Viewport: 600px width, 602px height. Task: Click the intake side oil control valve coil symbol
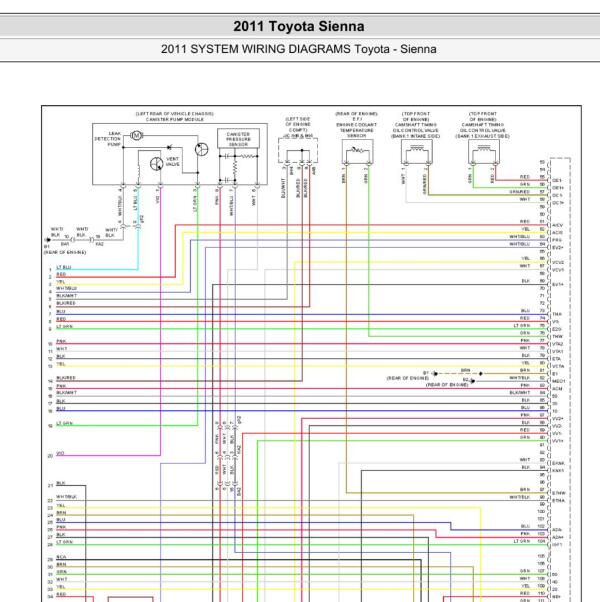417,147
